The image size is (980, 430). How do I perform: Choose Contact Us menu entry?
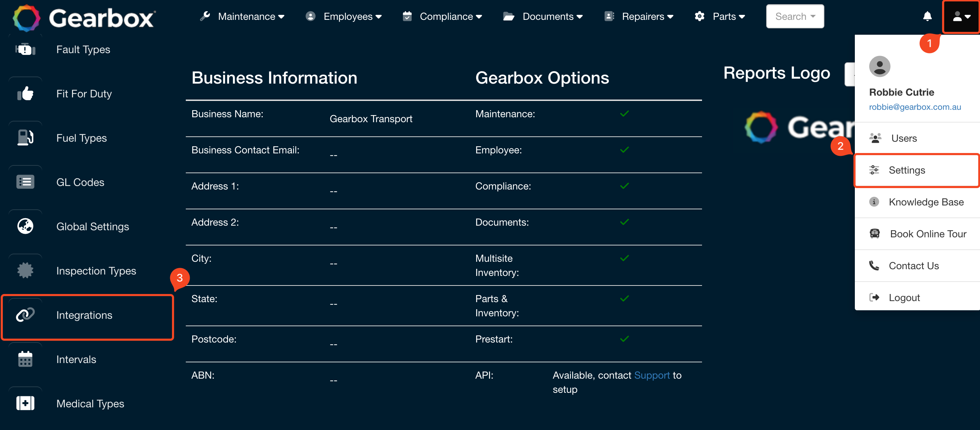(917, 266)
